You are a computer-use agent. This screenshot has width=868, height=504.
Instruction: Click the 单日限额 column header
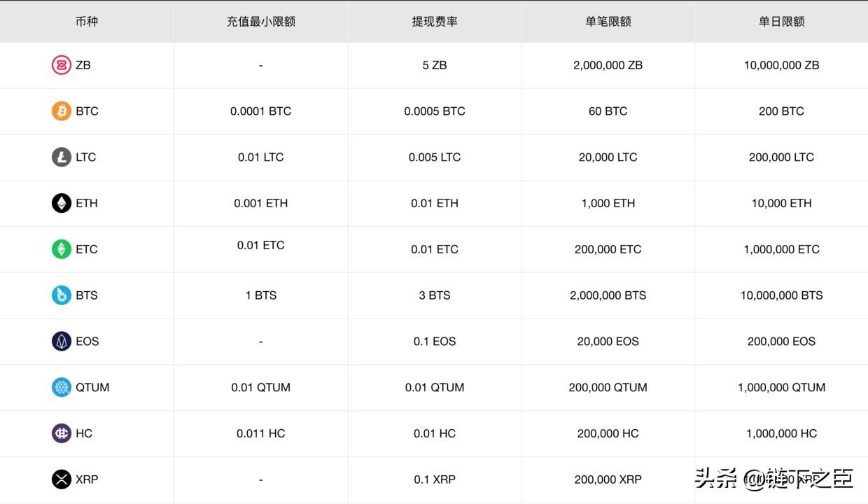[x=781, y=22]
